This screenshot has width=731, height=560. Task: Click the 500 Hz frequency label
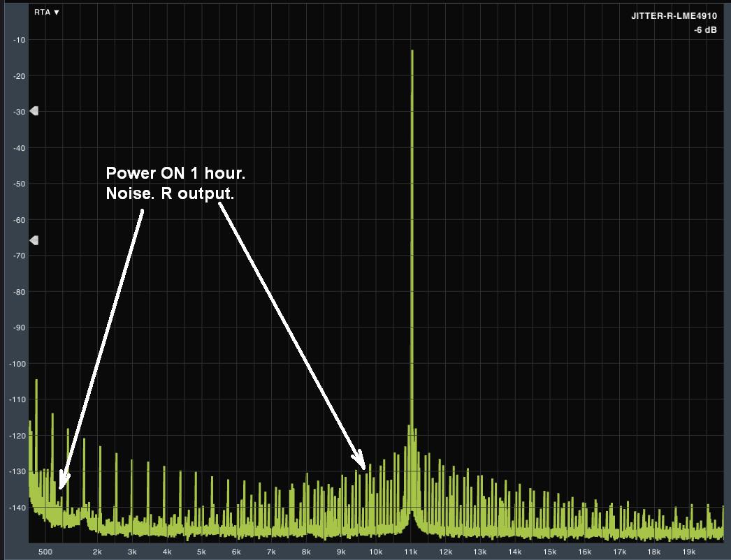click(x=45, y=552)
